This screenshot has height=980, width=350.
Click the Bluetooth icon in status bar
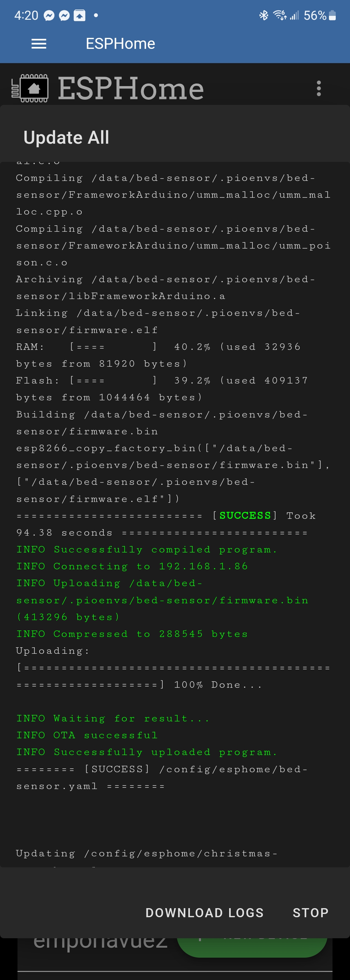[263, 16]
